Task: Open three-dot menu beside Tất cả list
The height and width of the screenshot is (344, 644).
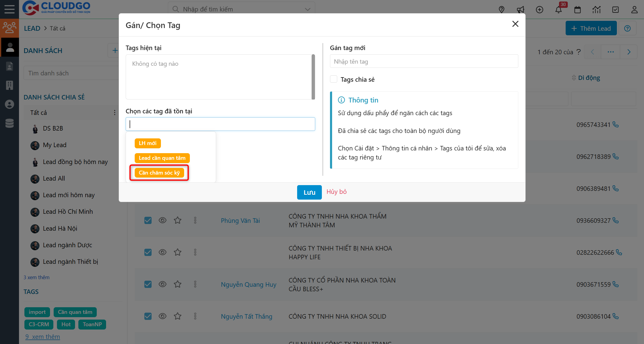Action: click(115, 112)
